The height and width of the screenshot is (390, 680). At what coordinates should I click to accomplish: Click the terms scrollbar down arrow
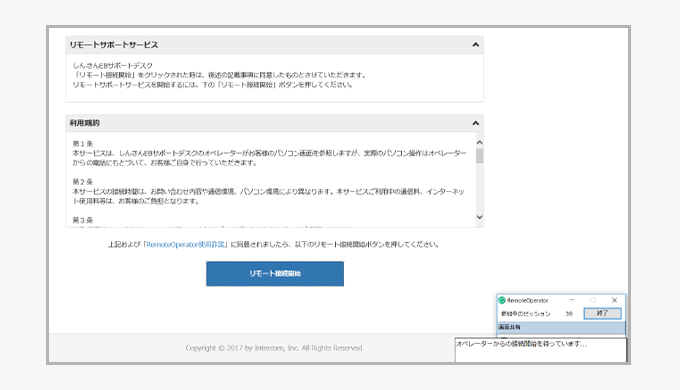point(480,217)
